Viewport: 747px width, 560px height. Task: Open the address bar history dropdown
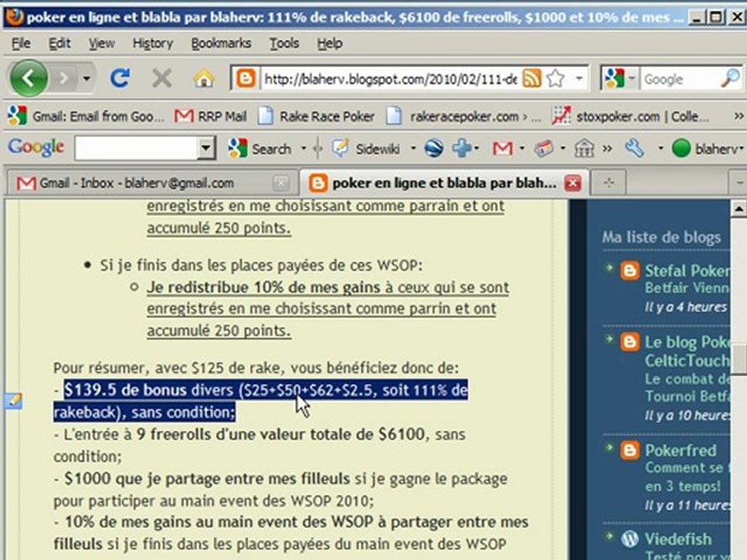(579, 78)
